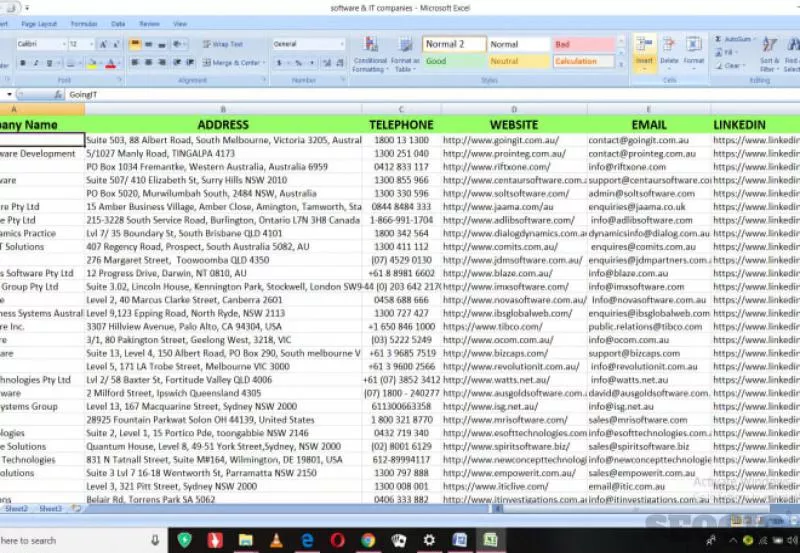800x553 pixels.
Task: Select middle vertical align button
Action: (x=148, y=44)
